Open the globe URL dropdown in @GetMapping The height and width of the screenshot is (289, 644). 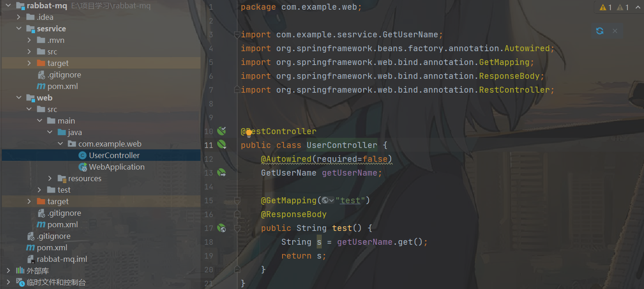(x=328, y=200)
